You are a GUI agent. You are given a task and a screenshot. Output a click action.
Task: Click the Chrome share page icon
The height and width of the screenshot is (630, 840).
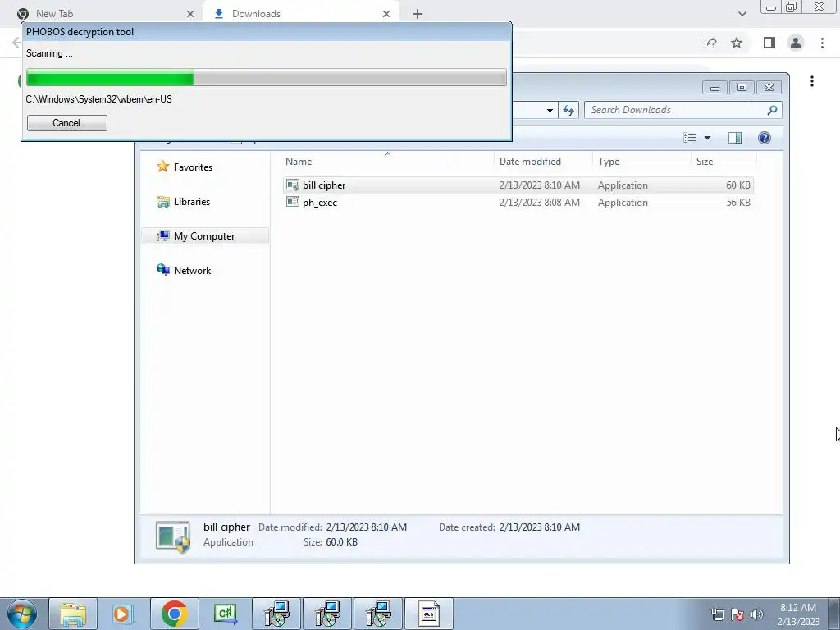[710, 43]
